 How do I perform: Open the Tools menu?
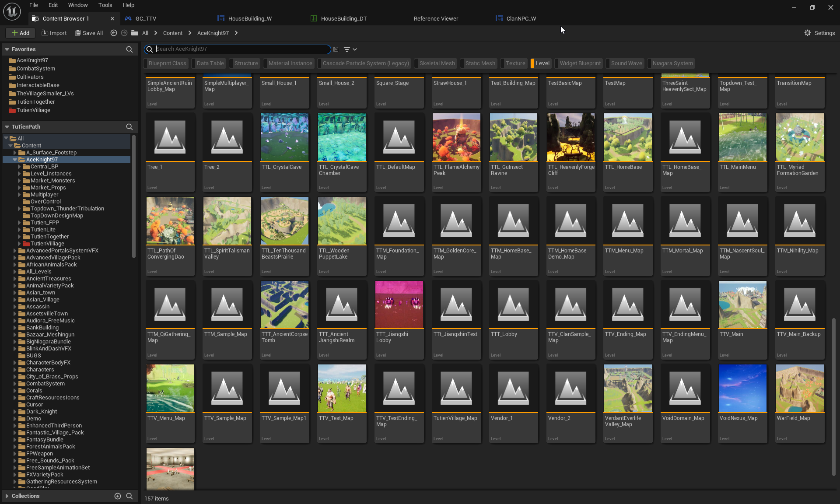pos(105,5)
